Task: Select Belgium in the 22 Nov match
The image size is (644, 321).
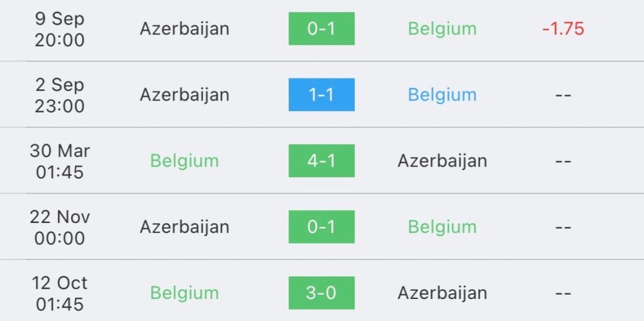Action: coord(442,227)
